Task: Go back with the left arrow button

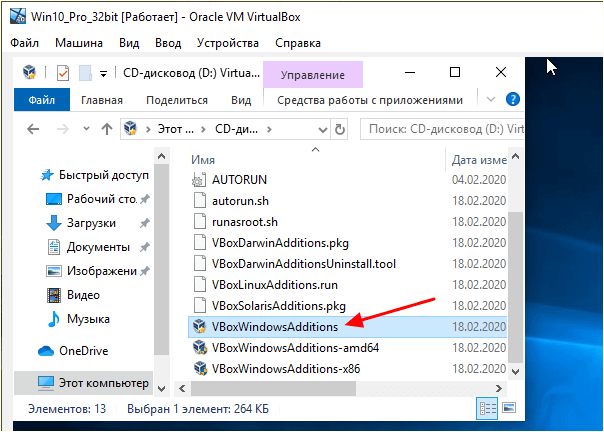Action: pos(33,129)
